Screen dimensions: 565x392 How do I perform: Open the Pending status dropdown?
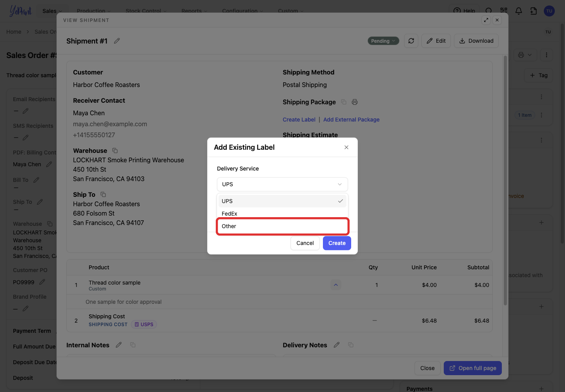383,41
